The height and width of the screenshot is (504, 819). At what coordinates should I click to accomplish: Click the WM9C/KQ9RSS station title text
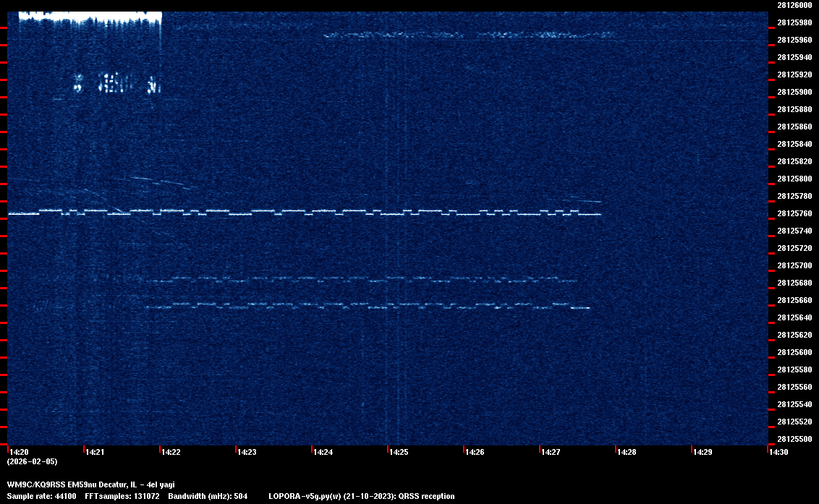[x=90, y=484]
